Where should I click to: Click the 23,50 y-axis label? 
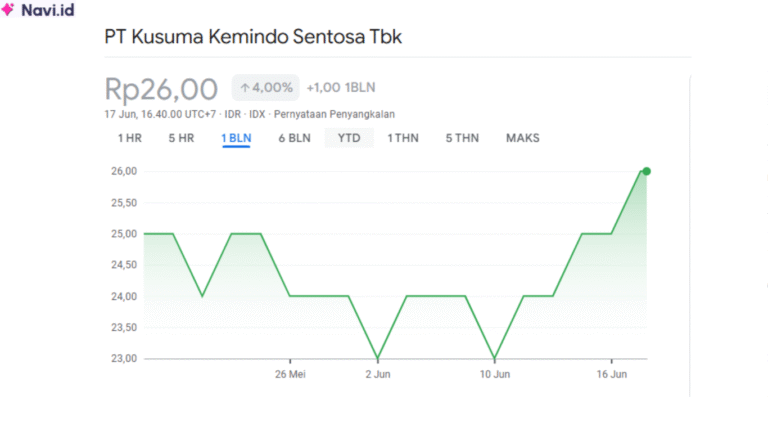tap(124, 327)
